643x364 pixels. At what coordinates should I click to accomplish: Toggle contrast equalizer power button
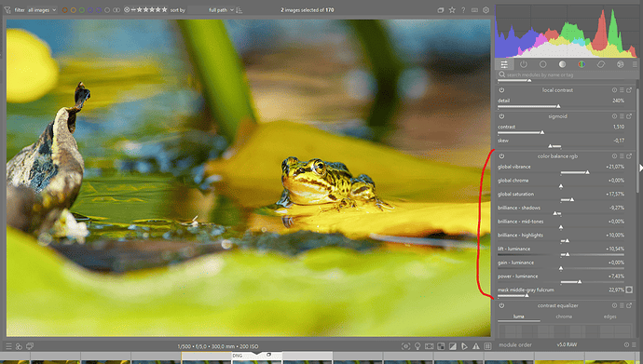click(x=501, y=305)
